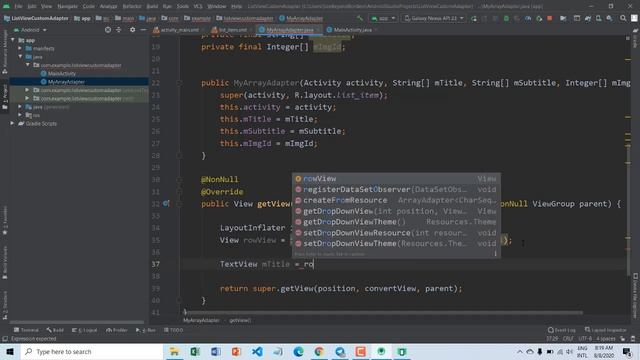
Task: Expand the java (generated) folder
Action: [x=20, y=107]
